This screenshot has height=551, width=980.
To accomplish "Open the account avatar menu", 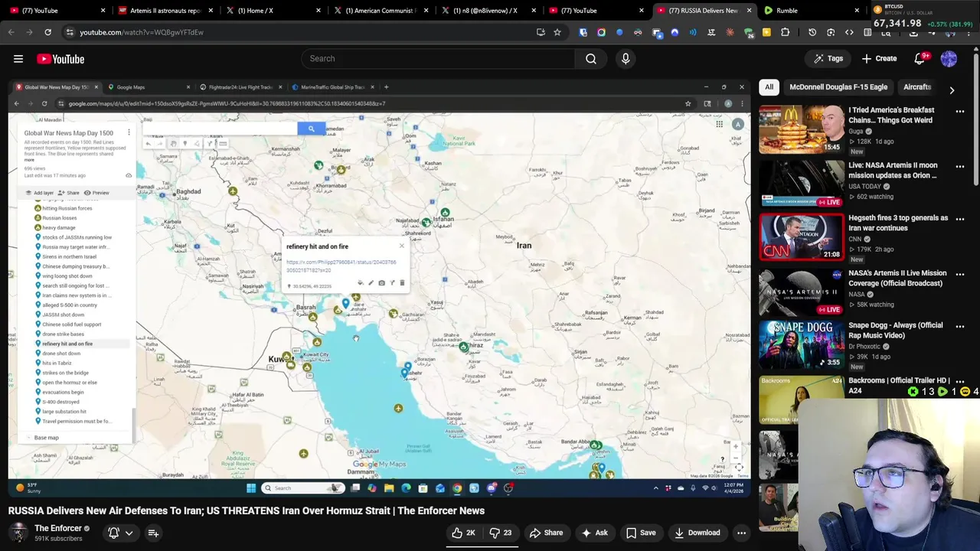I will tap(949, 59).
